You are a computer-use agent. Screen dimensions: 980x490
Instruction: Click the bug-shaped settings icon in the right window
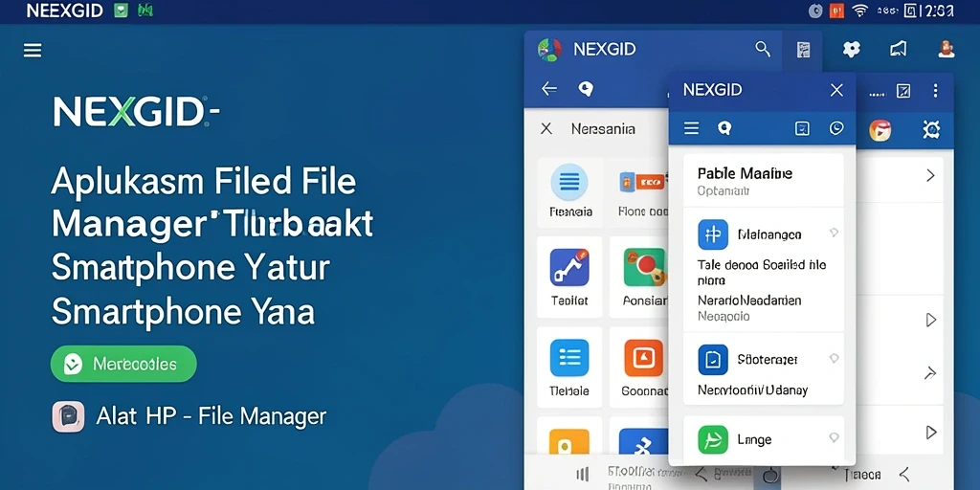931,129
